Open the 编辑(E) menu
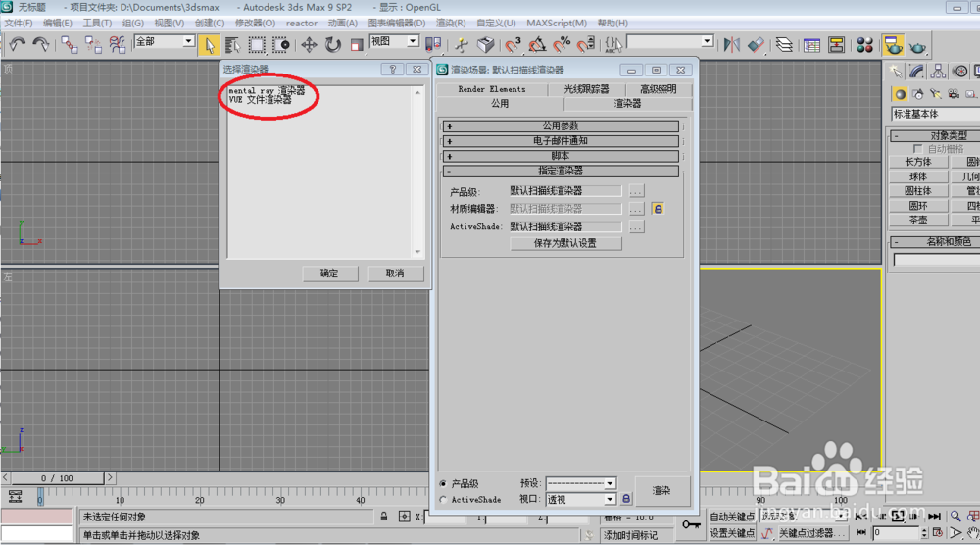This screenshot has height=545, width=980. pos(58,24)
